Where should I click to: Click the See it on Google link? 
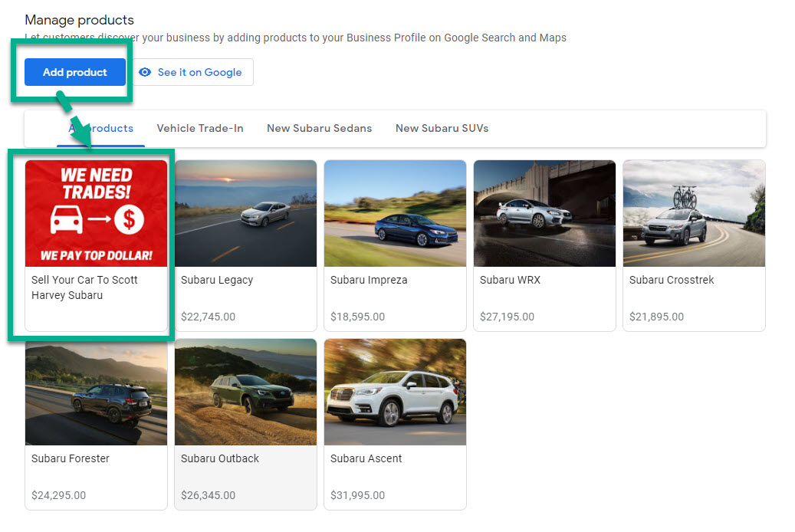[x=201, y=72]
